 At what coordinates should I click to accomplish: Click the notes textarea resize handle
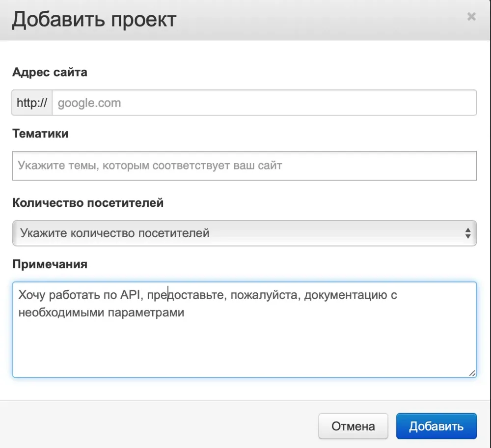tap(472, 373)
